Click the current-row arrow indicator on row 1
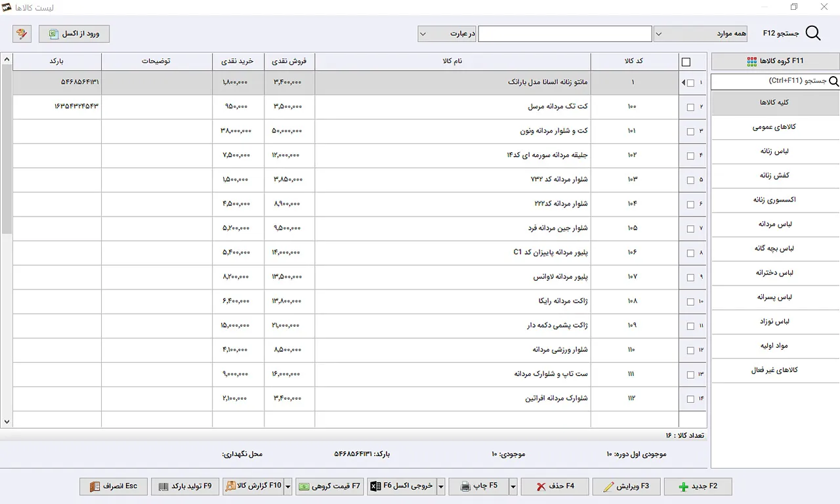 click(x=683, y=83)
